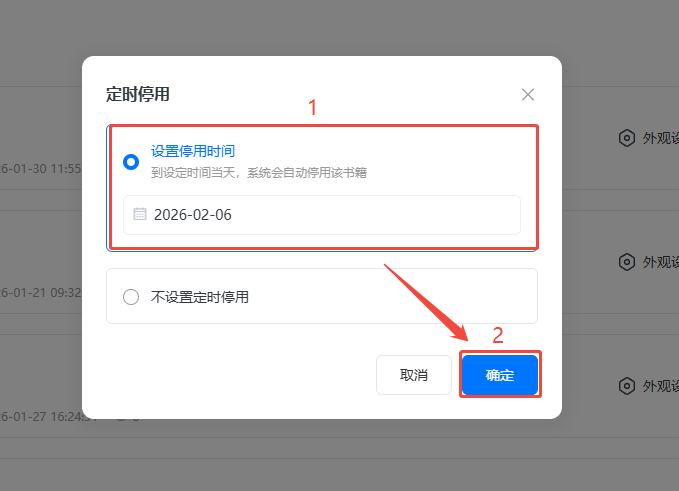This screenshot has width=679, height=491.
Task: Click the calendar icon in date field
Action: [x=139, y=214]
